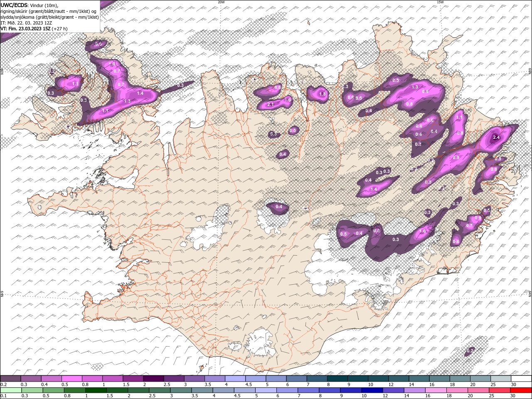
Task: Click the "0.2" label in the upper legend
Action: (3, 384)
